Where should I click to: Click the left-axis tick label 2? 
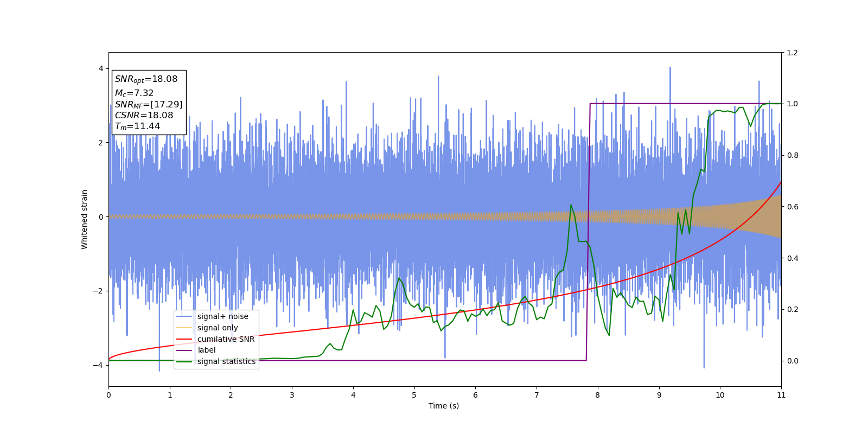pos(101,143)
